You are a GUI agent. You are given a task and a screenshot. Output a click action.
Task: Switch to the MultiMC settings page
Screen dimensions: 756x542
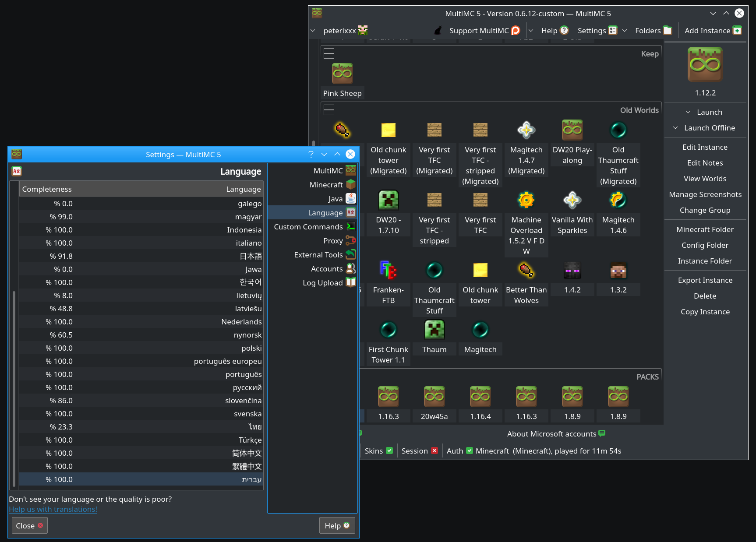[x=328, y=170]
